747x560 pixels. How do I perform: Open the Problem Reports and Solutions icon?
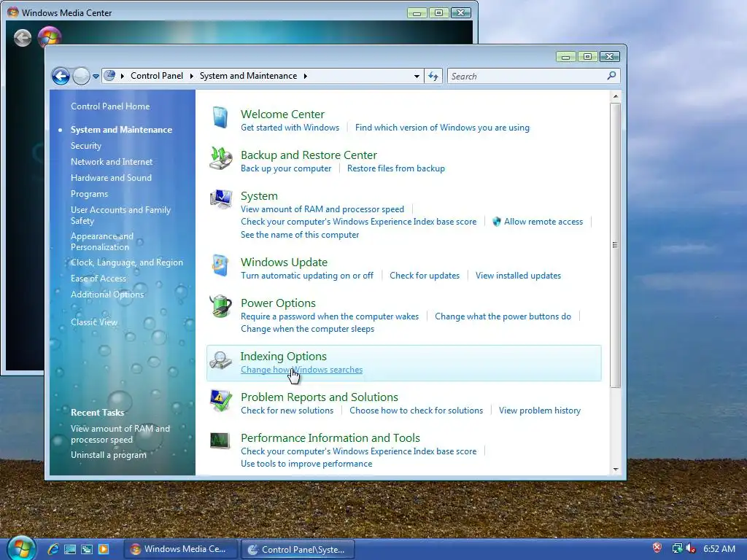220,400
